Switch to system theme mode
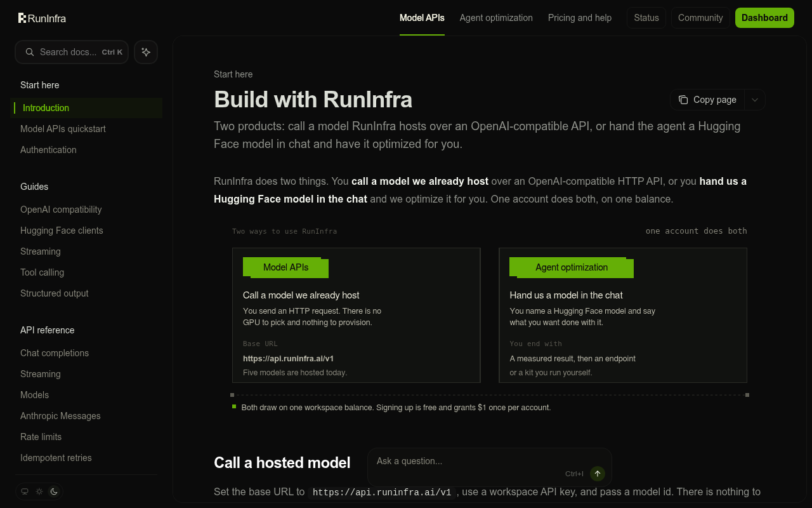812x508 pixels. coord(25,491)
